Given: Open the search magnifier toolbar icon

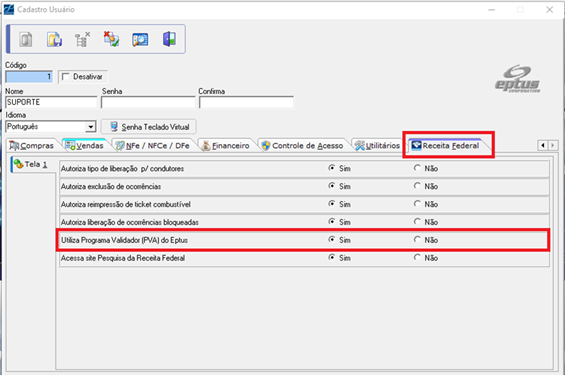Looking at the screenshot, I should point(140,39).
